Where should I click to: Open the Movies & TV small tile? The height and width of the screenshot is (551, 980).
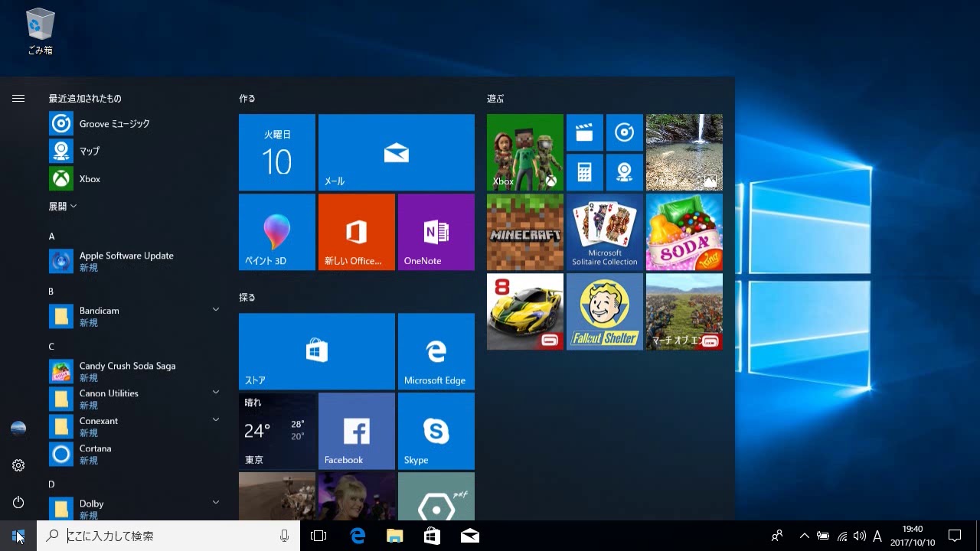tap(585, 132)
